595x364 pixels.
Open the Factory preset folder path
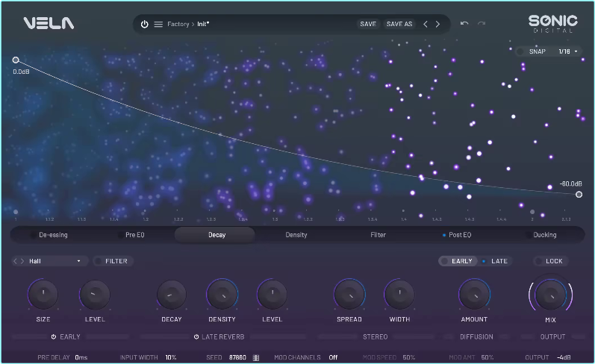(x=178, y=25)
